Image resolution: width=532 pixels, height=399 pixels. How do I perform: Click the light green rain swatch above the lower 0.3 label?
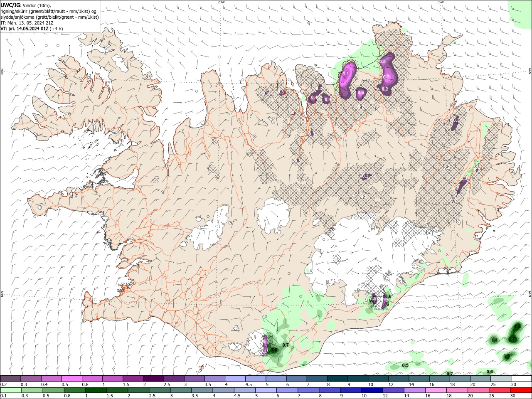(x=32, y=390)
